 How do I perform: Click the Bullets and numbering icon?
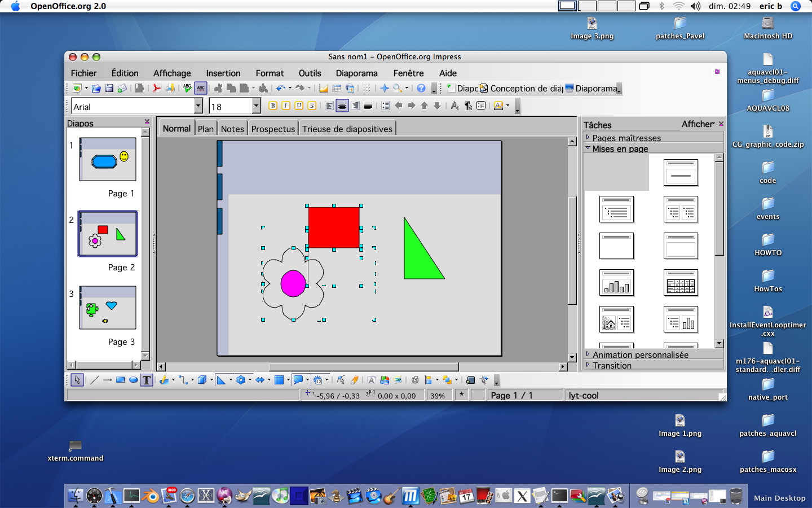(386, 106)
